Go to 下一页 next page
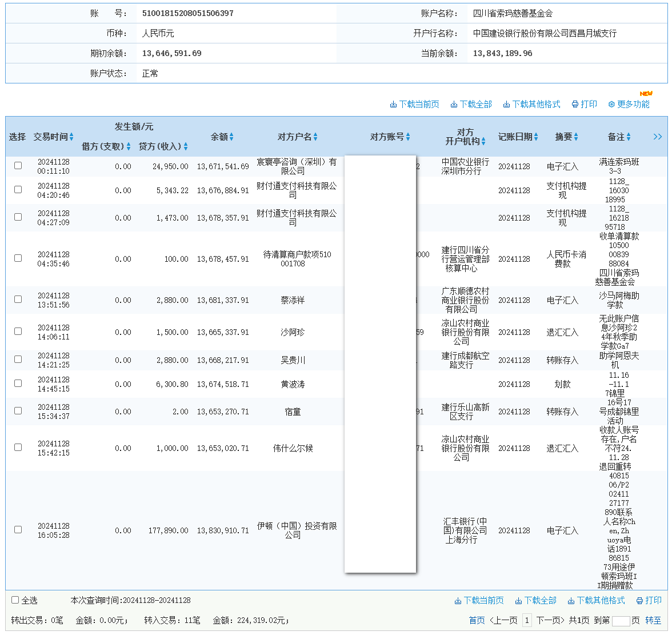 (x=550, y=620)
